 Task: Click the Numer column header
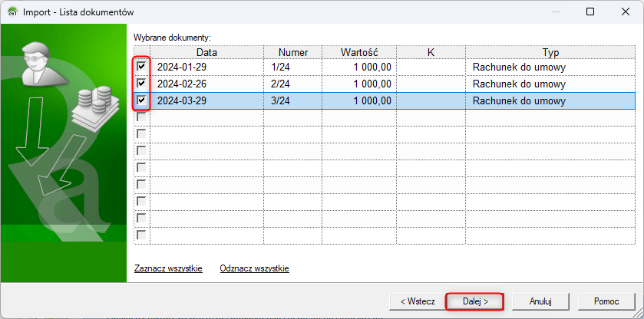(x=293, y=52)
